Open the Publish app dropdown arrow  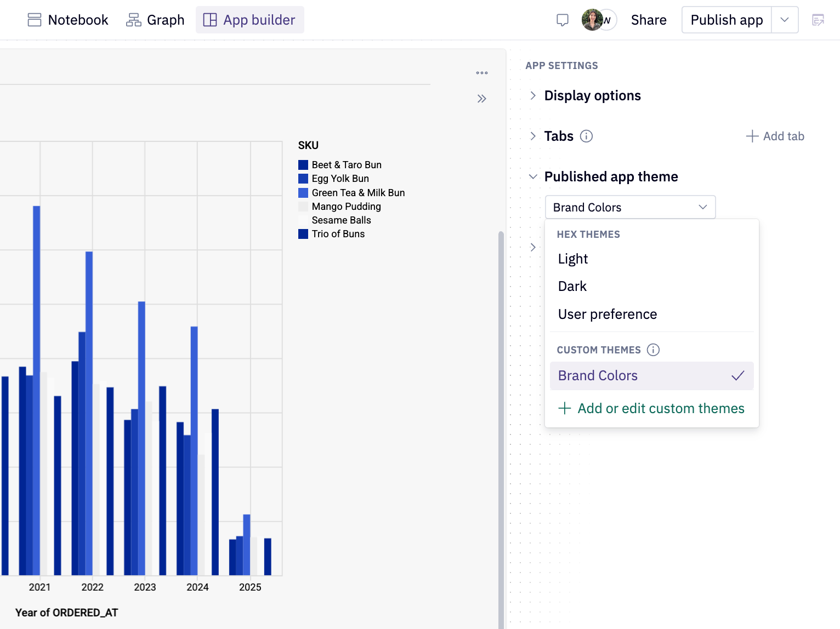(785, 20)
